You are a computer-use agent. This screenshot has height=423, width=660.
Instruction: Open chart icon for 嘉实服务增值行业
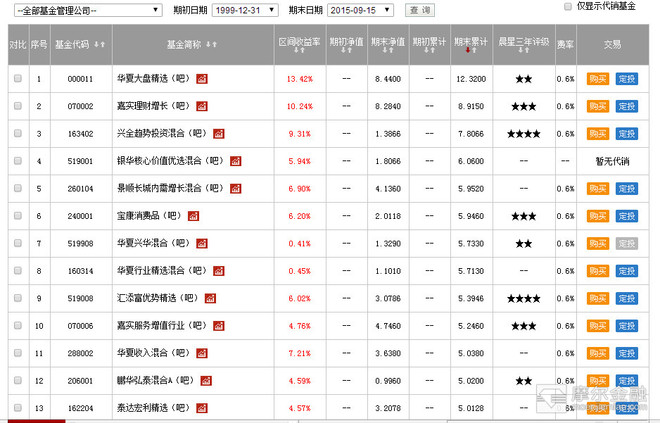pos(219,325)
